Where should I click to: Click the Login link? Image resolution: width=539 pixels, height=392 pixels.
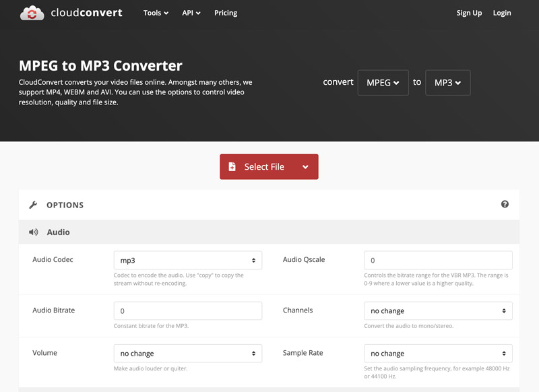pyautogui.click(x=501, y=12)
